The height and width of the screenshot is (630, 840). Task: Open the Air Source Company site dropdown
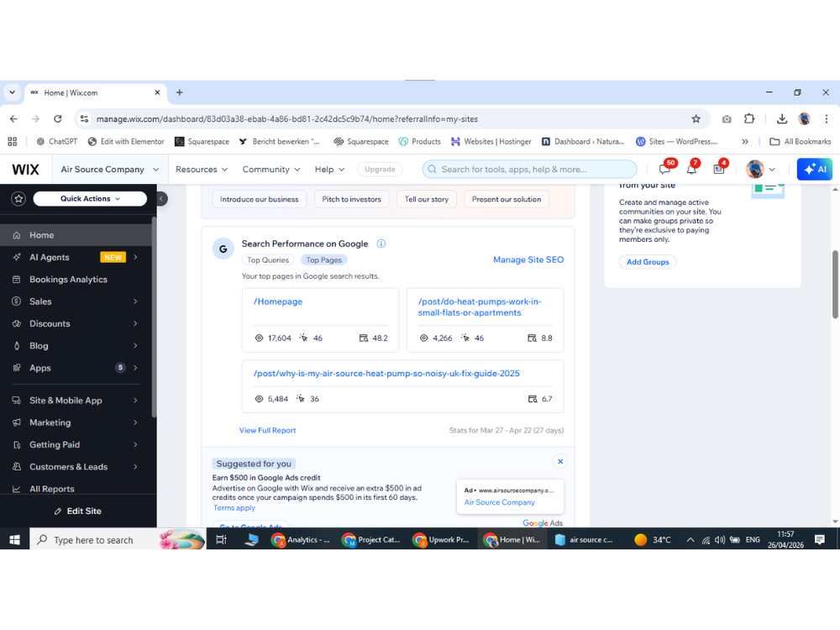coord(110,170)
